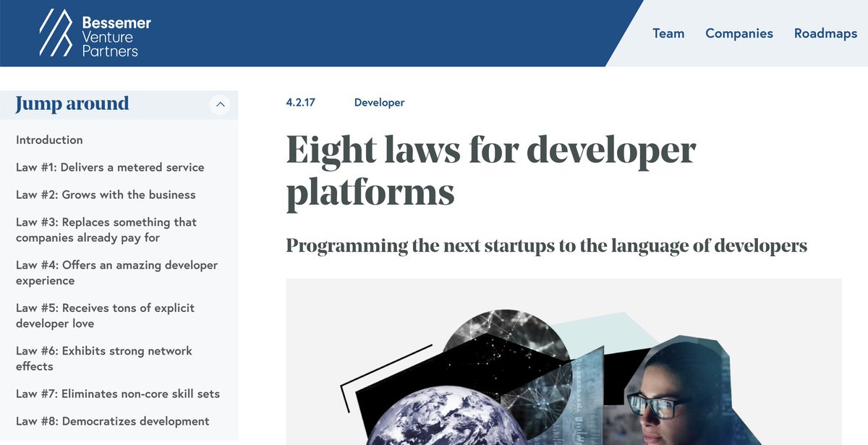Jump to Law #3: Replaces something companies pay for
This screenshot has width=868, height=445.
(x=106, y=229)
